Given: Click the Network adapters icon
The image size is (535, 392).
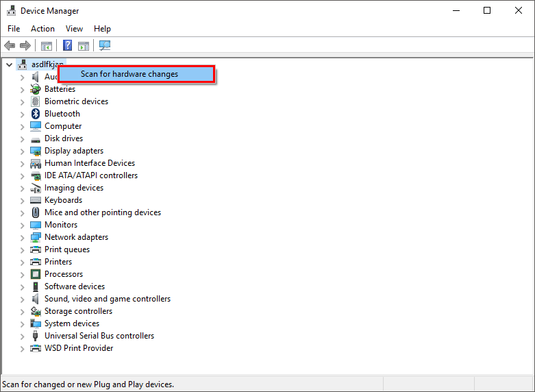Looking at the screenshot, I should [36, 237].
